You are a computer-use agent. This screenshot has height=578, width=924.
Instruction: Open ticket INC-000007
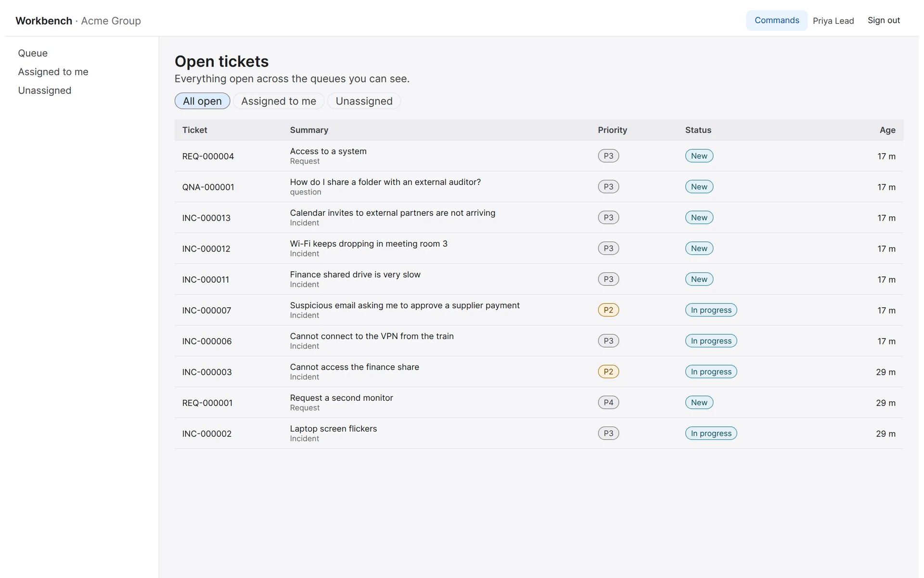[206, 310]
